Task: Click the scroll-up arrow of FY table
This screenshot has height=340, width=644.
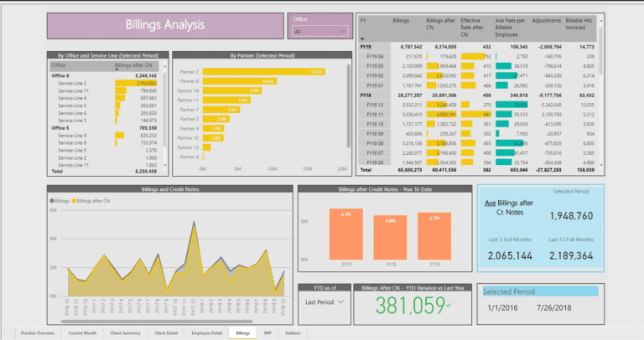Action: pyautogui.click(x=600, y=20)
